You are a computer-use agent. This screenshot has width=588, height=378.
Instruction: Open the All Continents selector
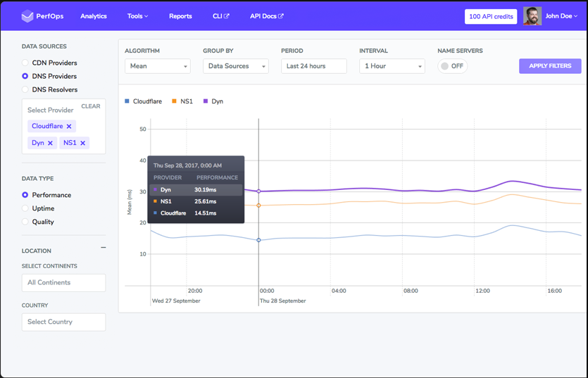click(64, 283)
